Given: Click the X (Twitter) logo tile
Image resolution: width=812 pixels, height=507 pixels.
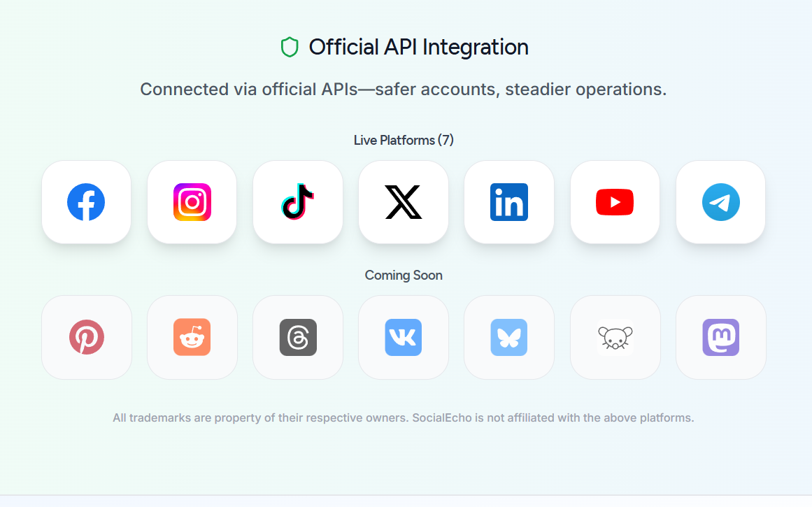Looking at the screenshot, I should (404, 202).
